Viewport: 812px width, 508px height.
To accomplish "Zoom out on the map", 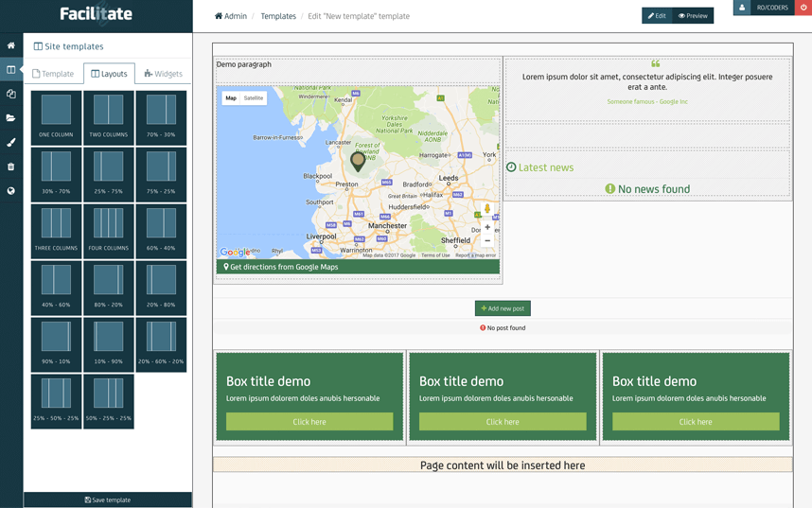I will [487, 241].
